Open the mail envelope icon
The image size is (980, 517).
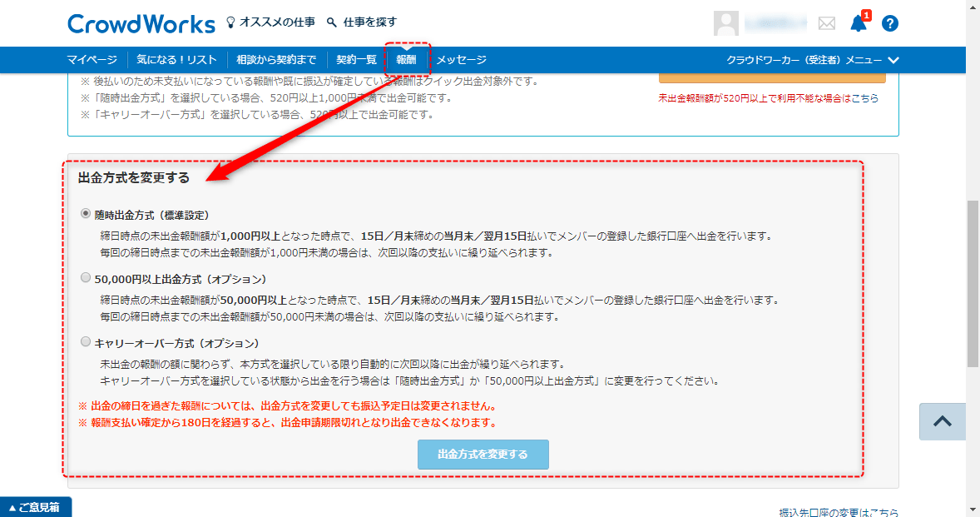826,23
